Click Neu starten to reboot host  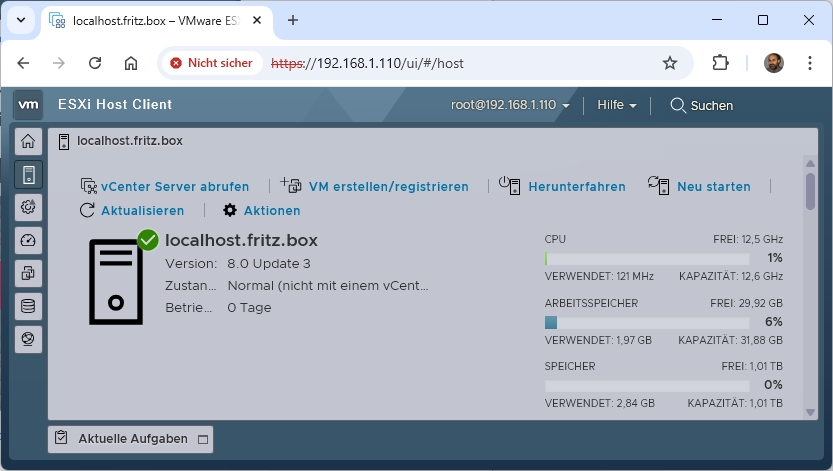pyautogui.click(x=699, y=186)
